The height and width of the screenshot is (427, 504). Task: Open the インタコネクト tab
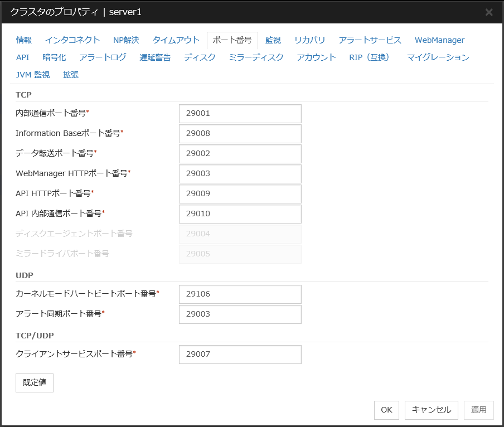tap(72, 40)
